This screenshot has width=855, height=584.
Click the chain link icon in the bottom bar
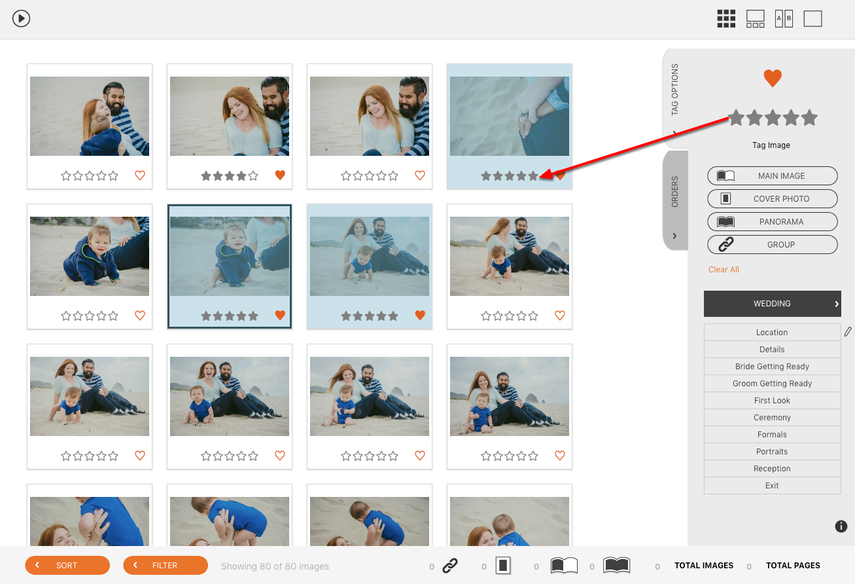450,565
